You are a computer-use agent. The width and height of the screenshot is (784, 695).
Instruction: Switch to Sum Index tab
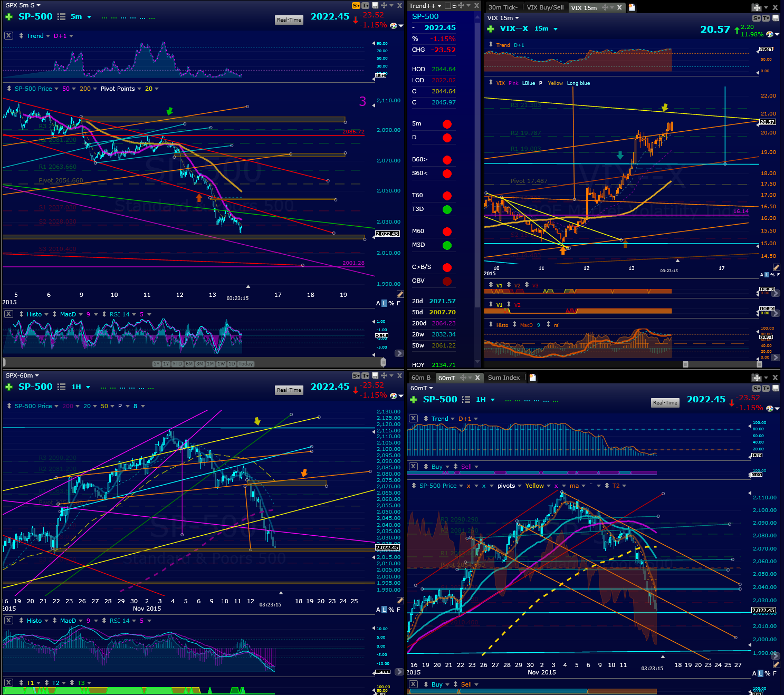[x=504, y=378]
